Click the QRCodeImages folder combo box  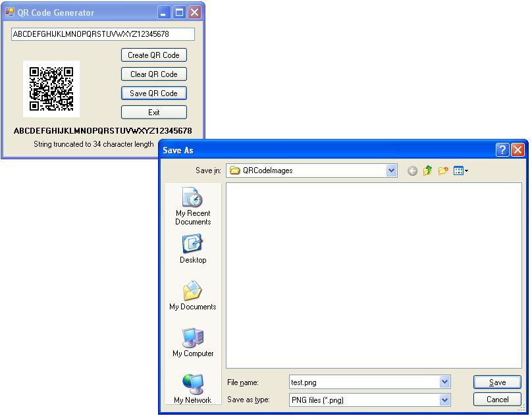click(x=312, y=170)
